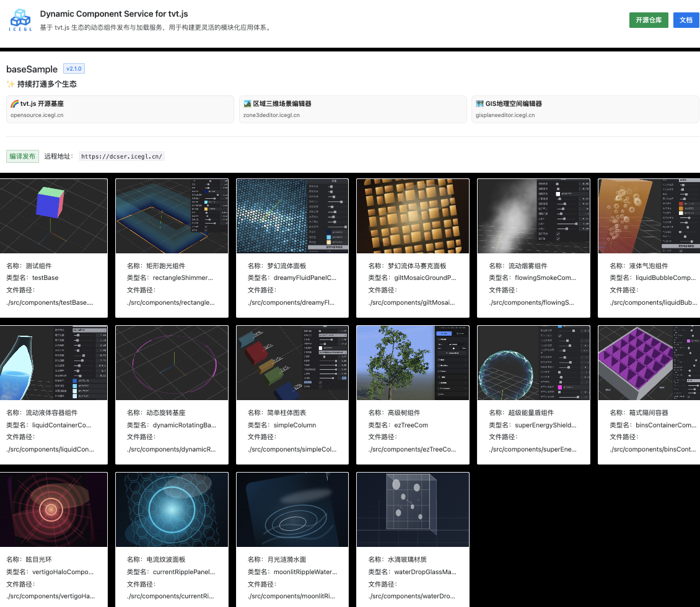
Task: Open the 梦幻流体马赛克面板 gold tiles thumbnail
Action: click(x=413, y=216)
